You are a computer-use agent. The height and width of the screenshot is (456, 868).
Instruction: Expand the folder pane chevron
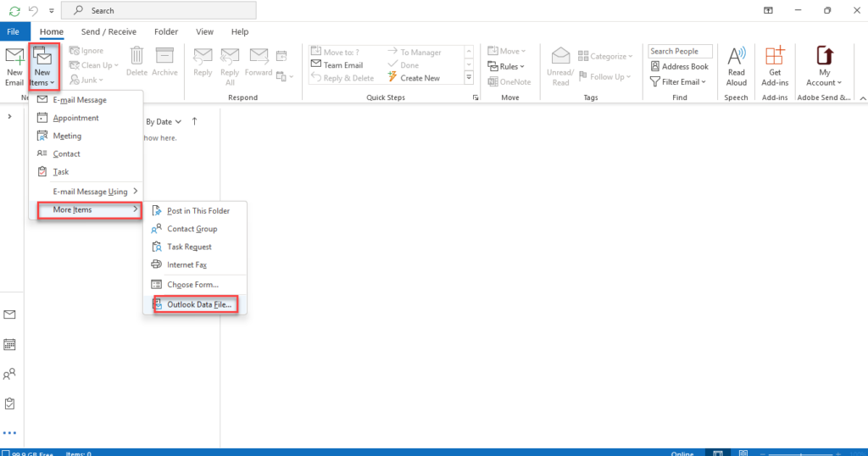pyautogui.click(x=9, y=117)
